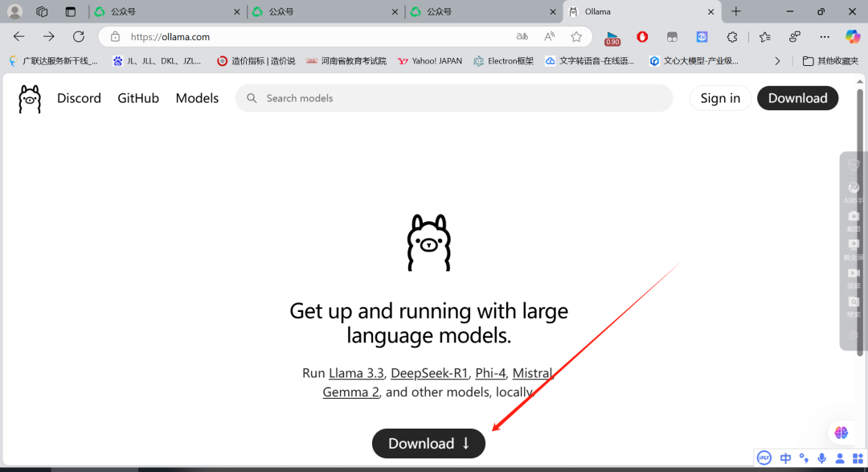Click the translate page icon
The height and width of the screenshot is (472, 868).
point(522,36)
